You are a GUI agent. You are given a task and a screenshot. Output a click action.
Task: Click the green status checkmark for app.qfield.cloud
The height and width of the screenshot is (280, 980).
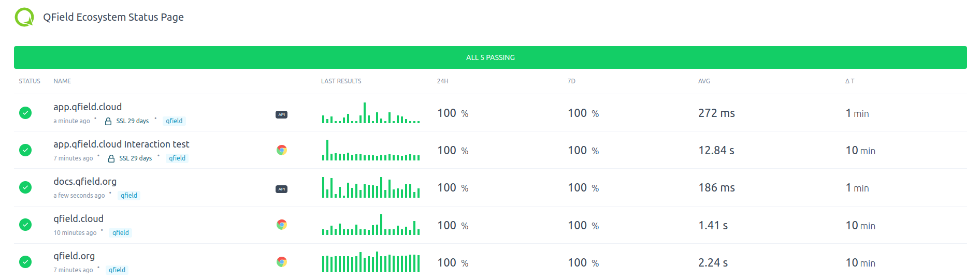coord(25,113)
